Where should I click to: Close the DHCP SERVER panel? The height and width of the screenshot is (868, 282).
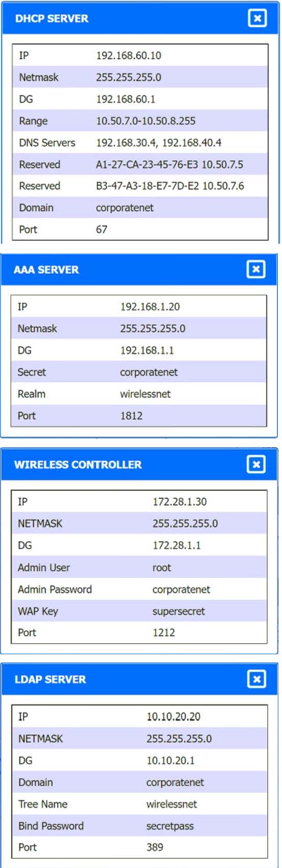click(x=257, y=18)
